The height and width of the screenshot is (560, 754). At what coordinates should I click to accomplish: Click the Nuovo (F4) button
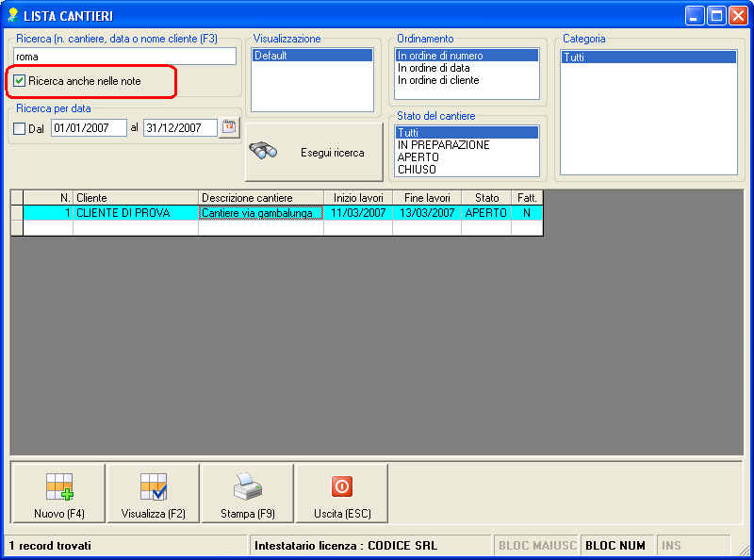point(58,493)
